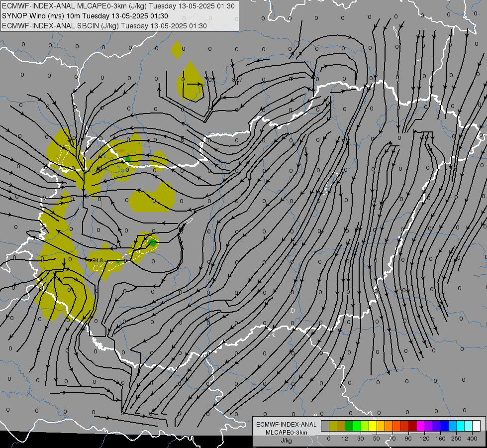Choose the magenta legend swatch
The height and width of the screenshot is (448, 487).
coord(420,426)
